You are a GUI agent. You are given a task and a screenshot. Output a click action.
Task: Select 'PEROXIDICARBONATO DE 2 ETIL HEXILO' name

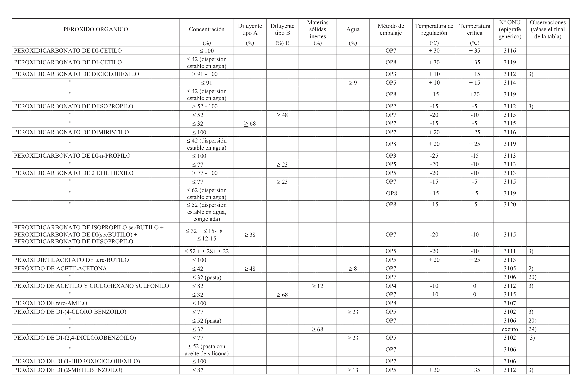[73, 173]
